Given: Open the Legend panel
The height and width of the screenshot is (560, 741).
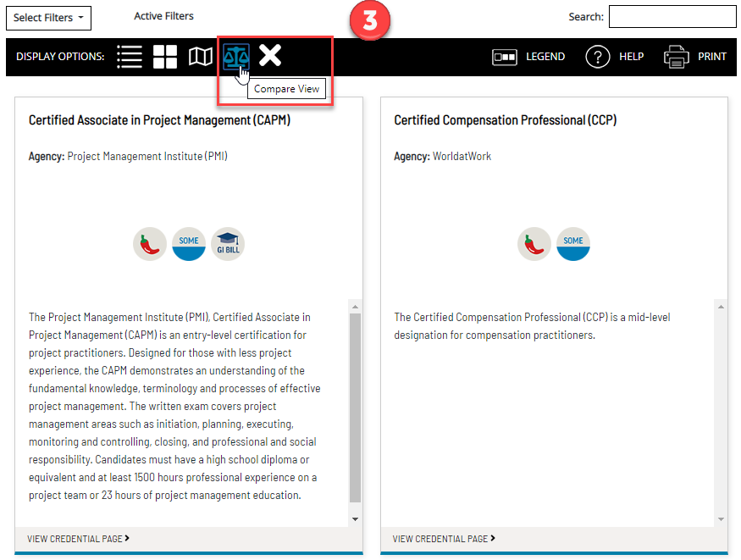Looking at the screenshot, I should tap(528, 57).
